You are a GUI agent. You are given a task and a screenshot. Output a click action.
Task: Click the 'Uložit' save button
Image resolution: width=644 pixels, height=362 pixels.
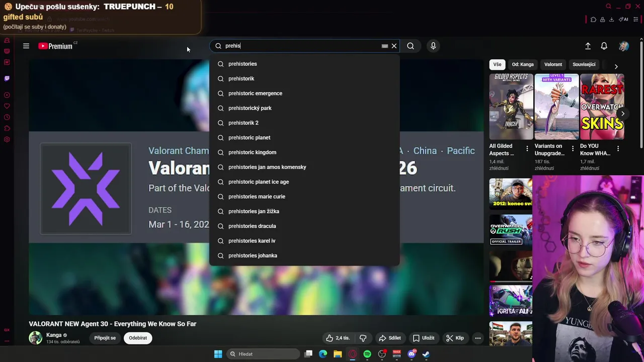point(424,338)
